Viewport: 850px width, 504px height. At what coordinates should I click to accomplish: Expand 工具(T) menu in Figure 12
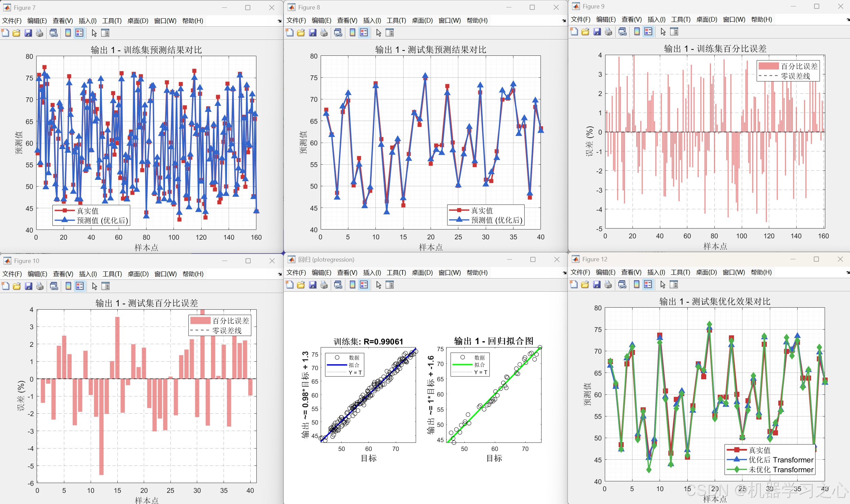click(x=680, y=272)
